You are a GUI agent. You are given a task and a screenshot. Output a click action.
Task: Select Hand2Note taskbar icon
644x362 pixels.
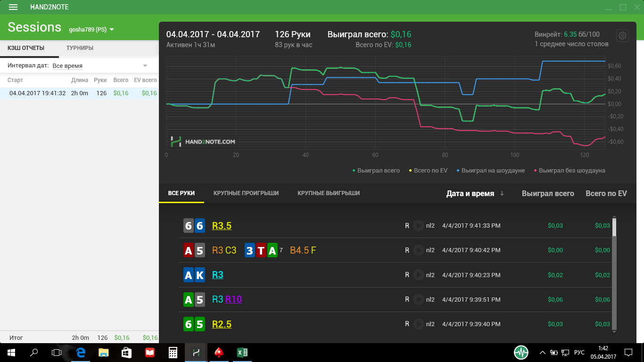(196, 352)
